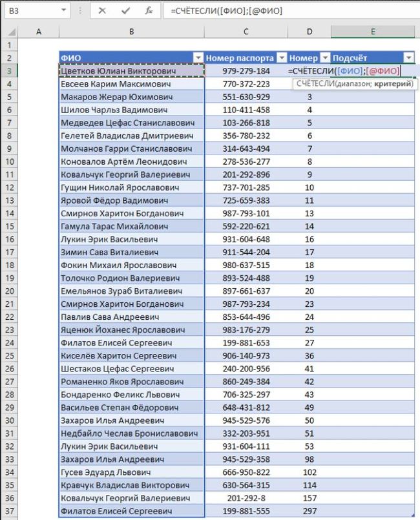Click passport number 199-881-555
The width and height of the screenshot is (420, 520).
click(x=246, y=511)
